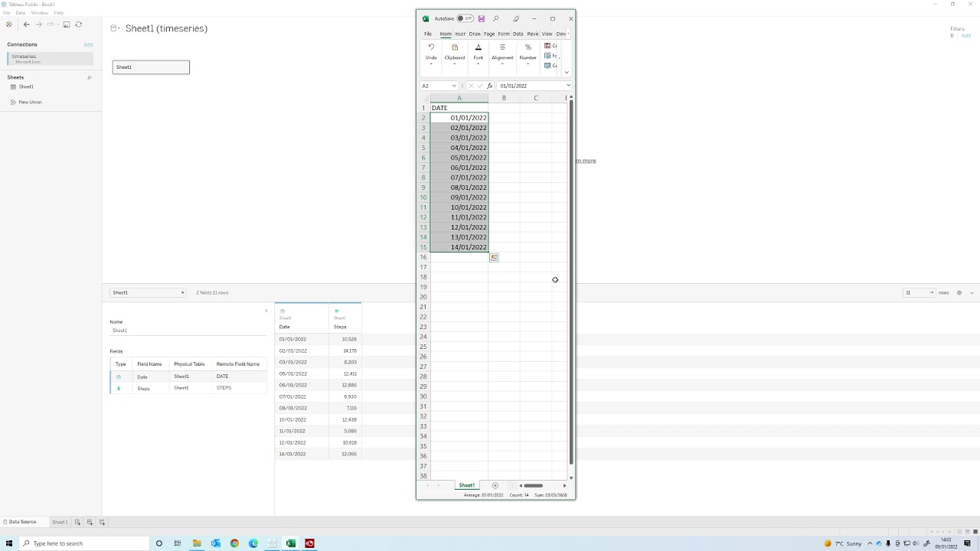980x551 pixels.
Task: Open the Tableau Window menu
Action: (x=40, y=13)
